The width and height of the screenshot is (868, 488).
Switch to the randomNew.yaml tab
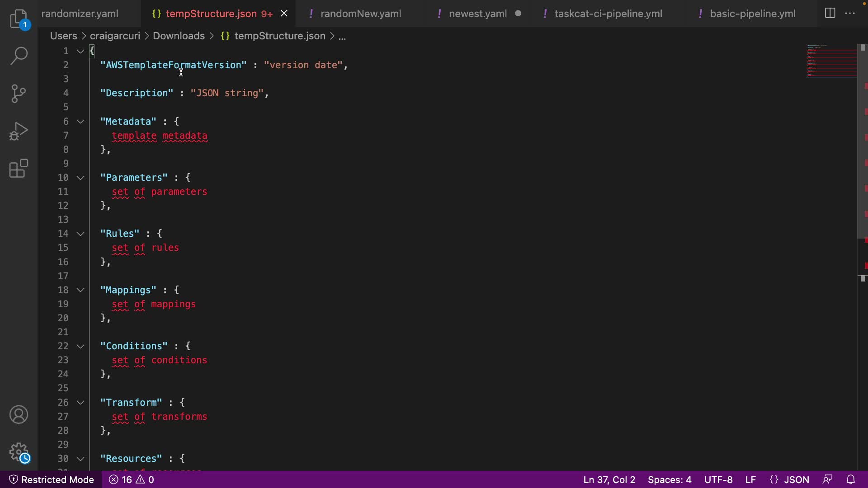(360, 14)
